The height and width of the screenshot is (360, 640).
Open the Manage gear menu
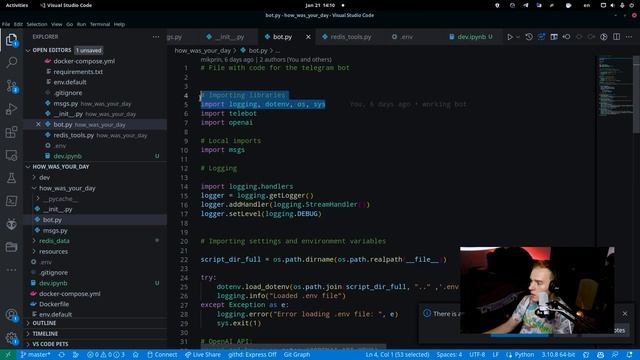[11, 338]
